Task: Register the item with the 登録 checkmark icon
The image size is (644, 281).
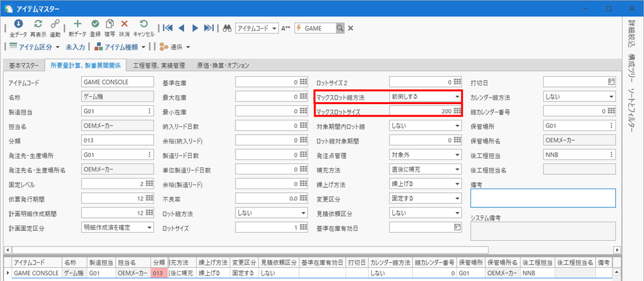Action: coord(95,24)
